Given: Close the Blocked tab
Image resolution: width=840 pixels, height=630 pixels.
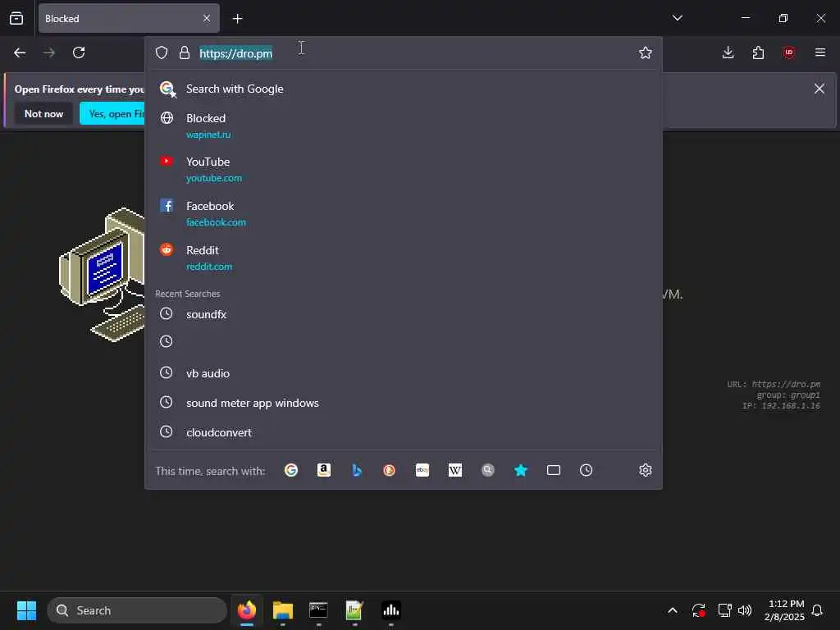Looking at the screenshot, I should [x=207, y=19].
